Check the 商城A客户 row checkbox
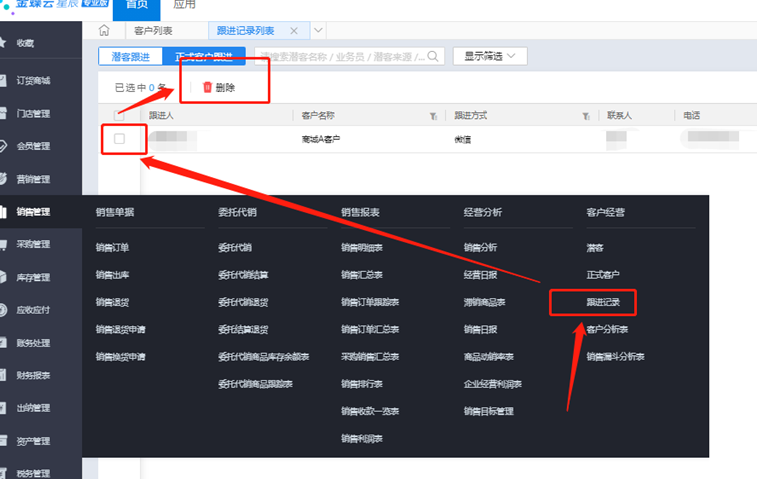The width and height of the screenshot is (757, 479). point(120,139)
